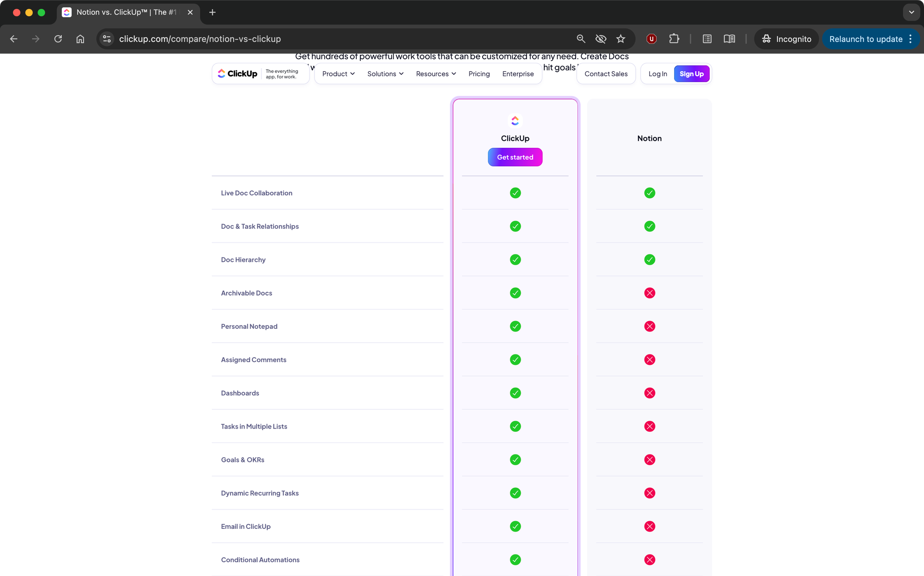This screenshot has width=924, height=576.
Task: Click the Get started button under ClickUp
Action: (515, 158)
